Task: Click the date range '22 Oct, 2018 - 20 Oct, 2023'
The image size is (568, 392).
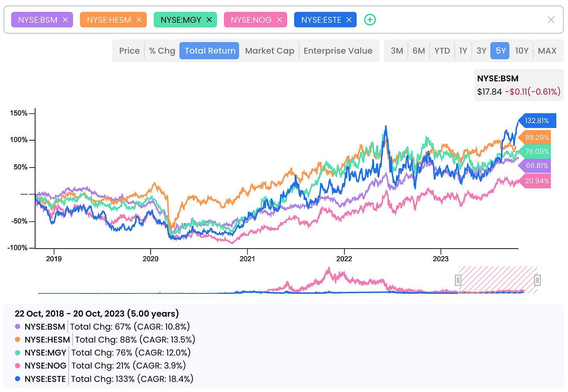Action: tap(69, 314)
